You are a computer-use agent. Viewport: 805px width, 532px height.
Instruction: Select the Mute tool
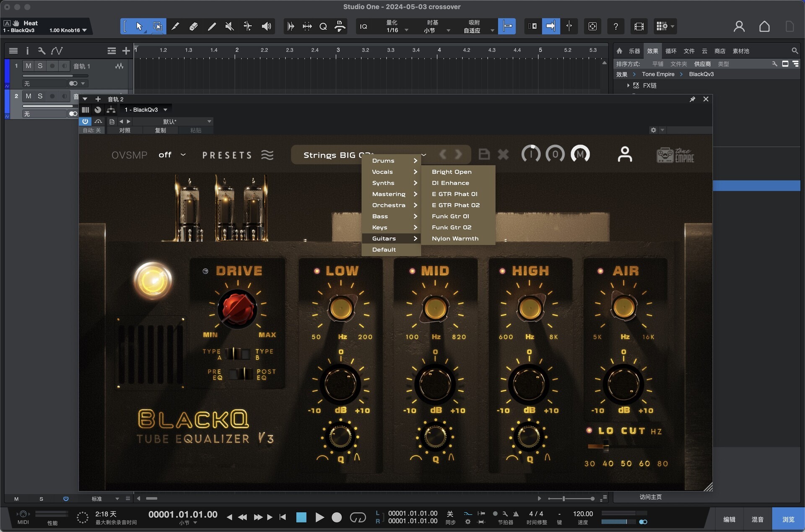coord(229,26)
